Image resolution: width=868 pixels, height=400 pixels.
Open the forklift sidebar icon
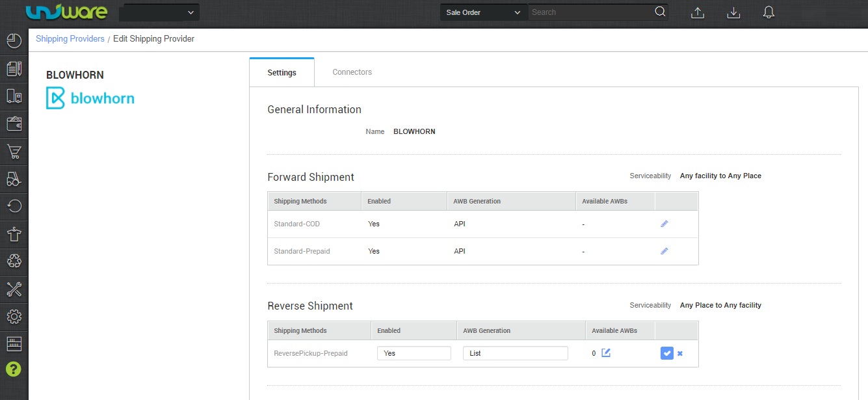tap(14, 179)
